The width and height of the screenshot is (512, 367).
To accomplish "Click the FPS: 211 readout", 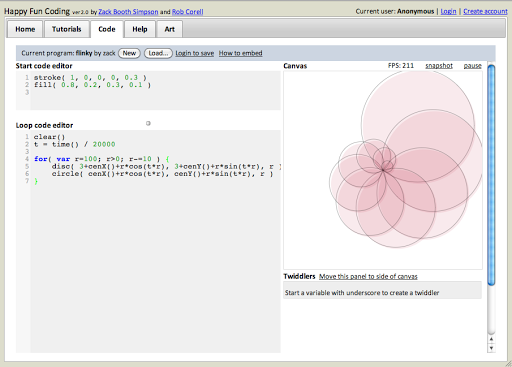I will pos(401,66).
